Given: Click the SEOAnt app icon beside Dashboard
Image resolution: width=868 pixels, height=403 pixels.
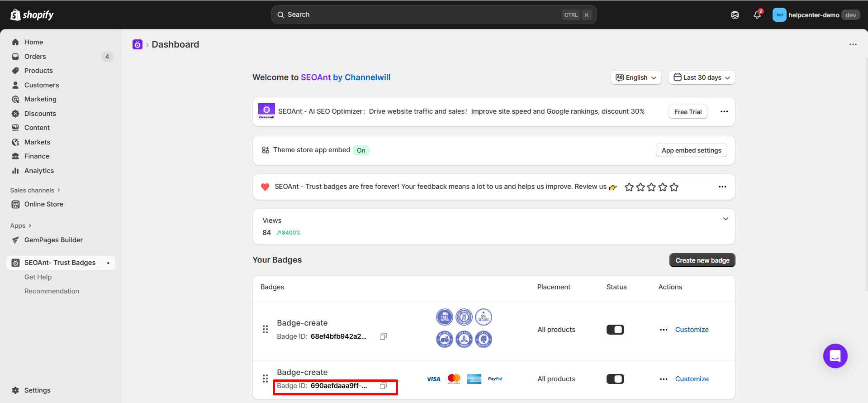Looking at the screenshot, I should click(138, 44).
